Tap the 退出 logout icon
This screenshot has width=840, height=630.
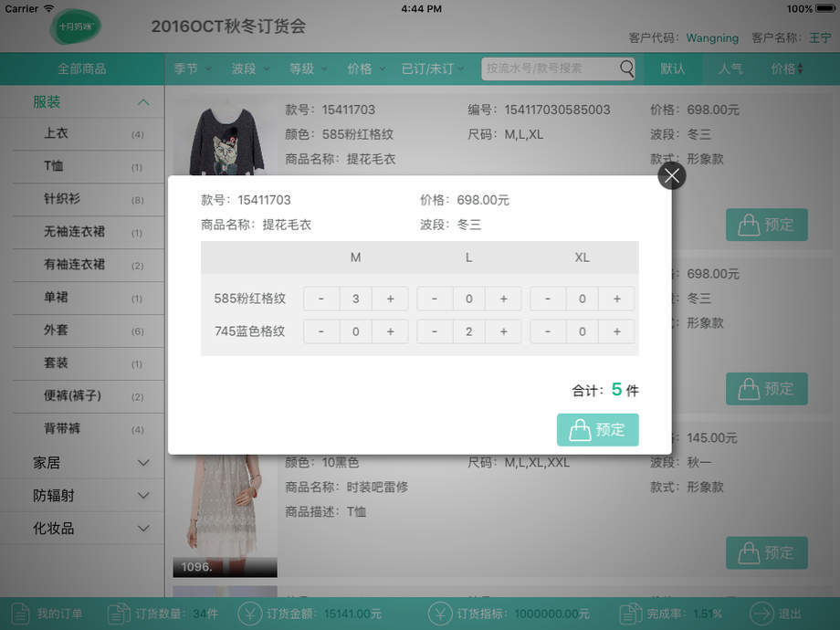pos(761,614)
